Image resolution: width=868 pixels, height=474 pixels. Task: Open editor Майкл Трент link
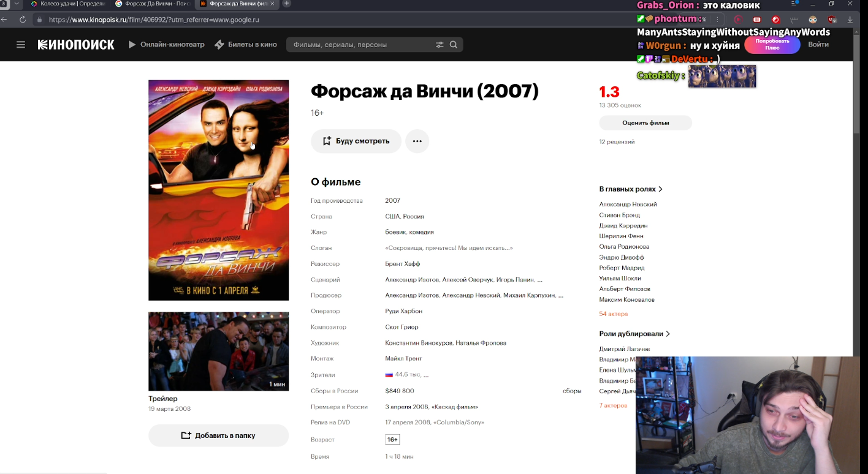pos(403,358)
